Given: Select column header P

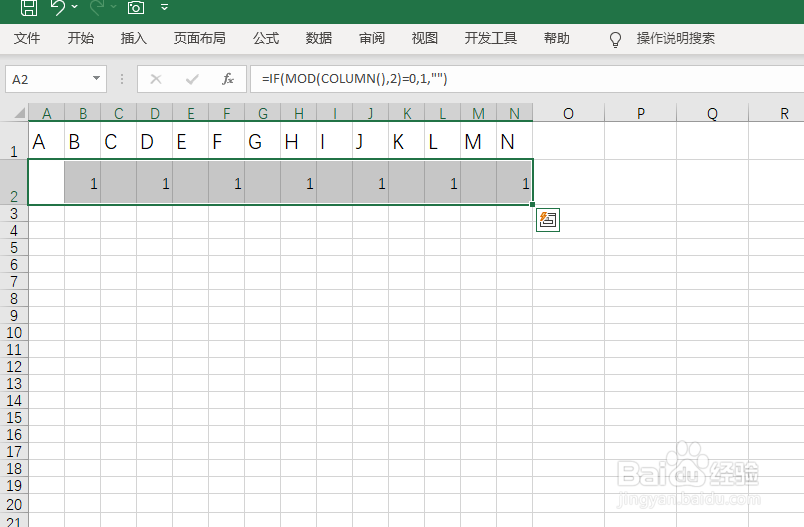Looking at the screenshot, I should (640, 113).
